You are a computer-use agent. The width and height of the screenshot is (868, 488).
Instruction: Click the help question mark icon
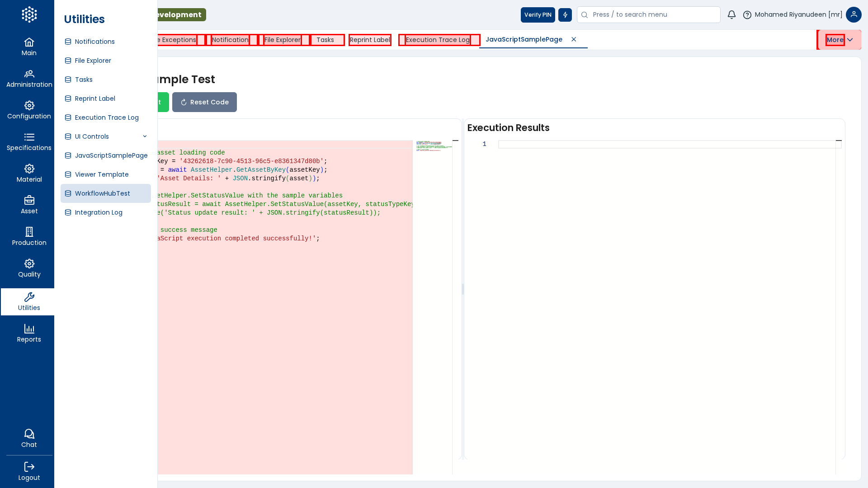pyautogui.click(x=747, y=15)
